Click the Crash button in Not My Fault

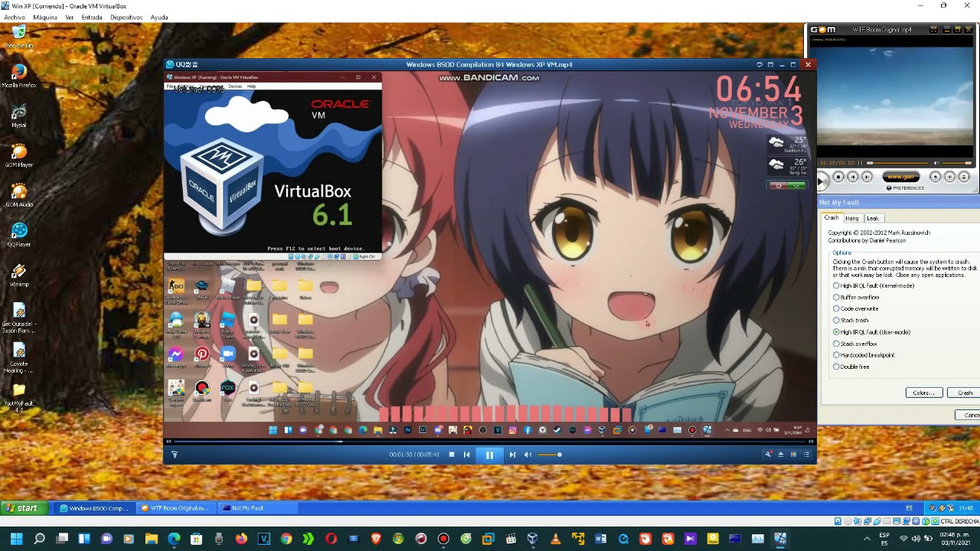(964, 393)
